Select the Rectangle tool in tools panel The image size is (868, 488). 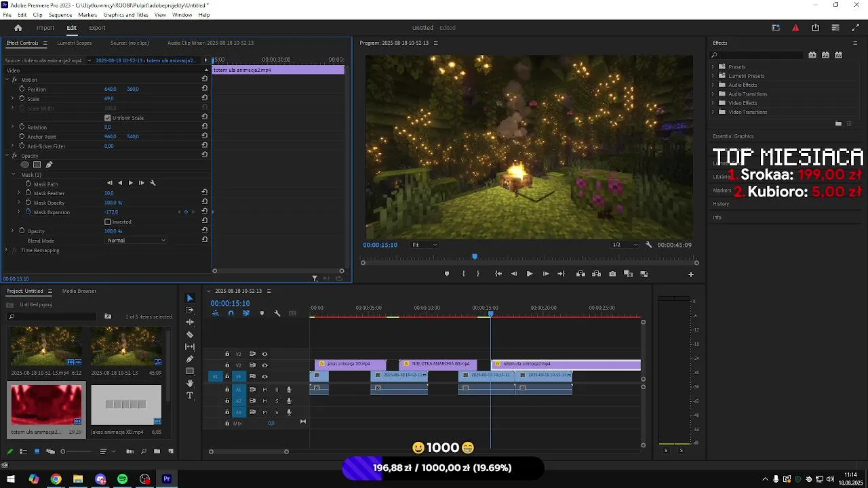coord(190,371)
